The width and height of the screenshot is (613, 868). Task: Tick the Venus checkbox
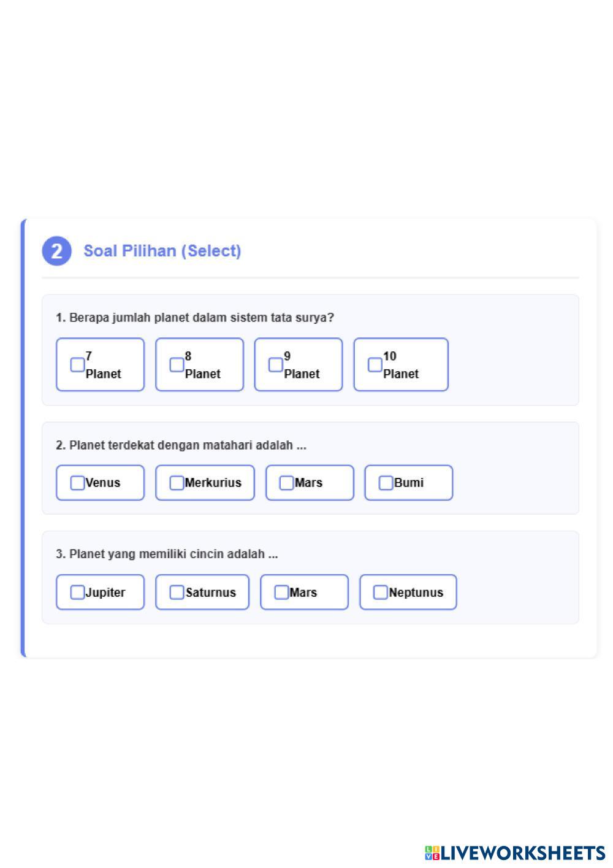(x=77, y=483)
